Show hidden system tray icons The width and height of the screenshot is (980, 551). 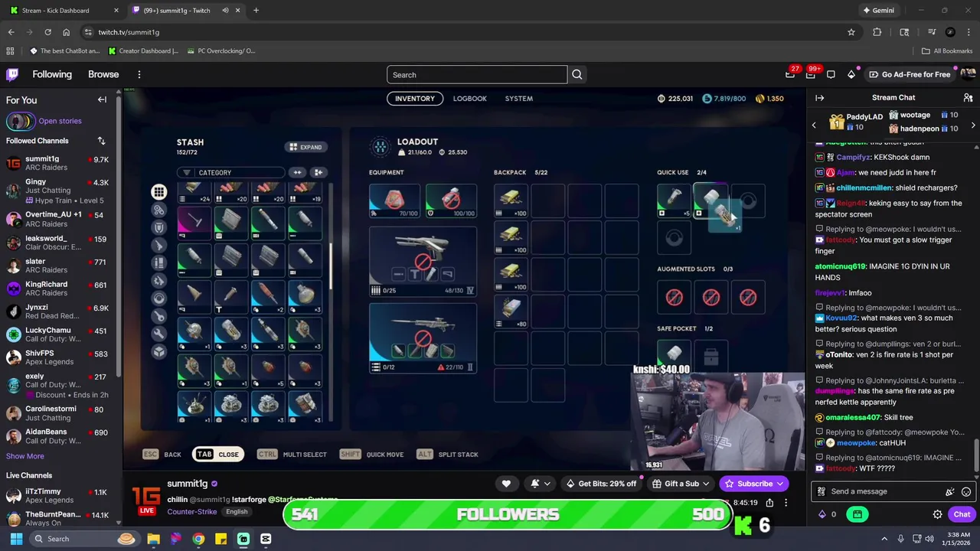click(x=884, y=539)
